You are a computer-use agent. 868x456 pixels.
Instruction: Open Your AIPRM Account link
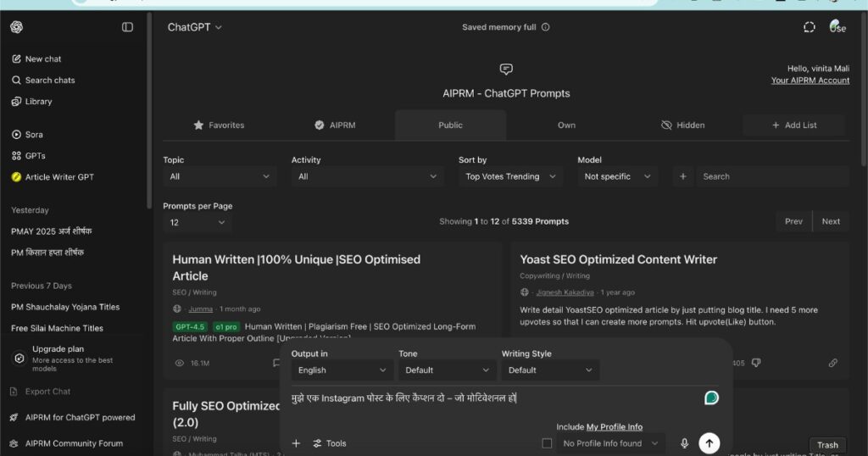[810, 81]
